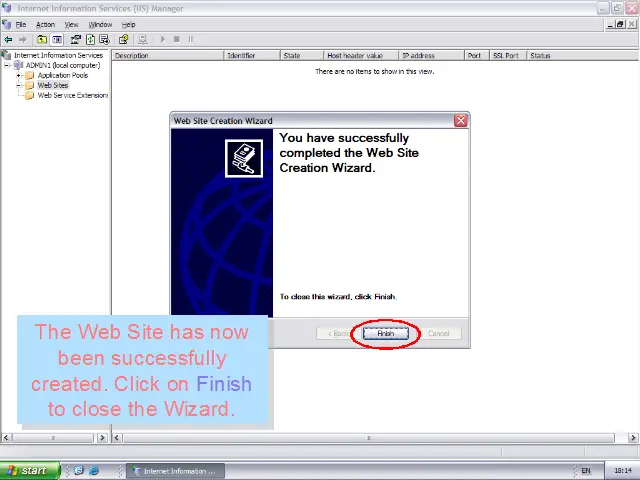Collapse the Web Sites tree node
640x480 pixels.
pos(18,85)
